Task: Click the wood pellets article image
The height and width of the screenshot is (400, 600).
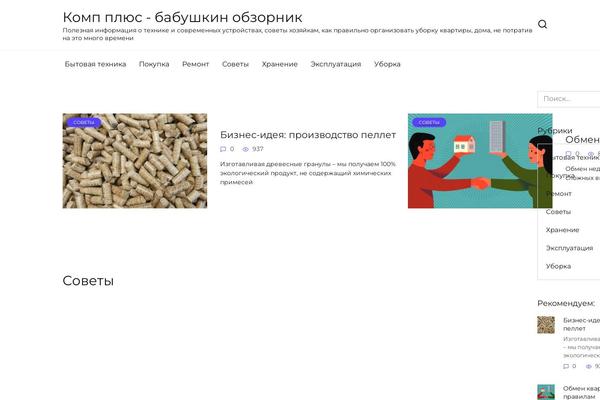Action: pos(135,161)
